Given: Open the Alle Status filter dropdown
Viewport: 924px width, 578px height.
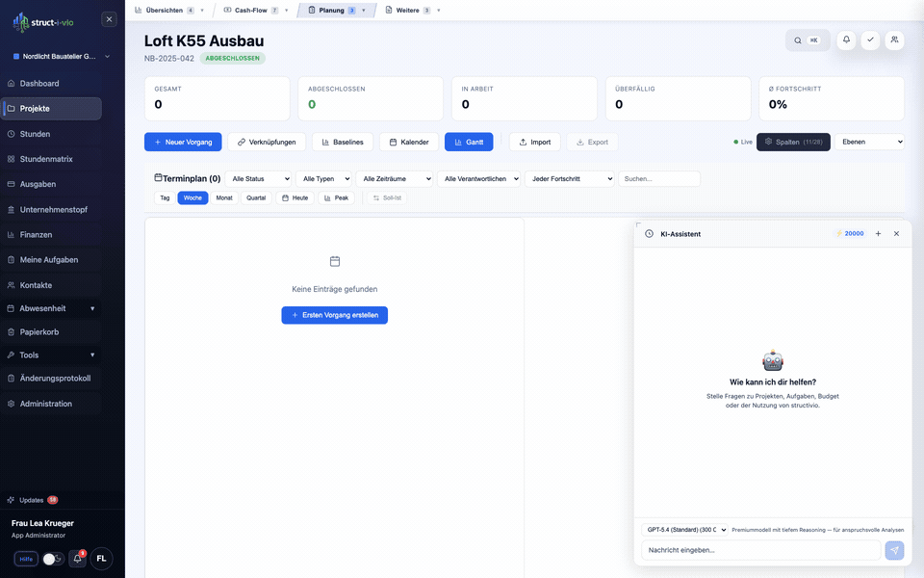Looking at the screenshot, I should coord(260,179).
